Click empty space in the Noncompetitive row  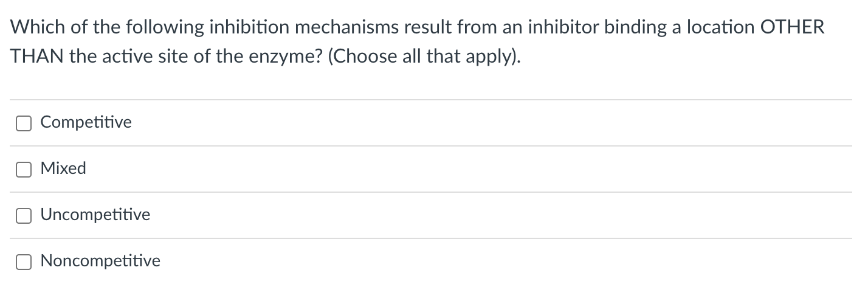point(486,261)
